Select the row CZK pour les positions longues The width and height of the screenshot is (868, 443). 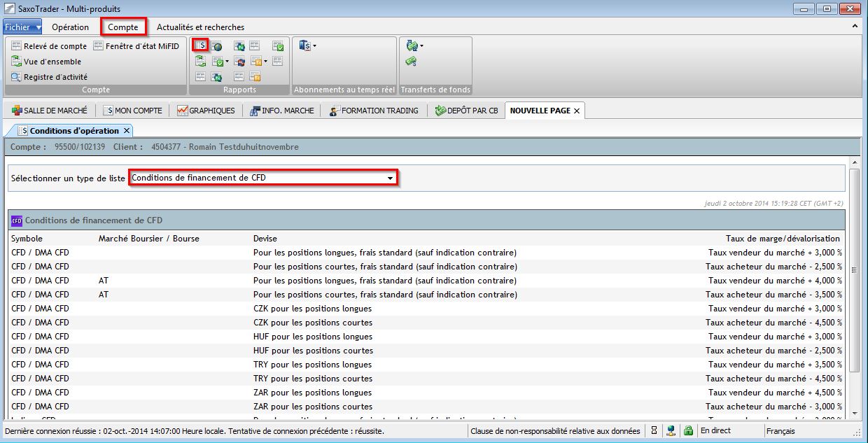coord(426,309)
